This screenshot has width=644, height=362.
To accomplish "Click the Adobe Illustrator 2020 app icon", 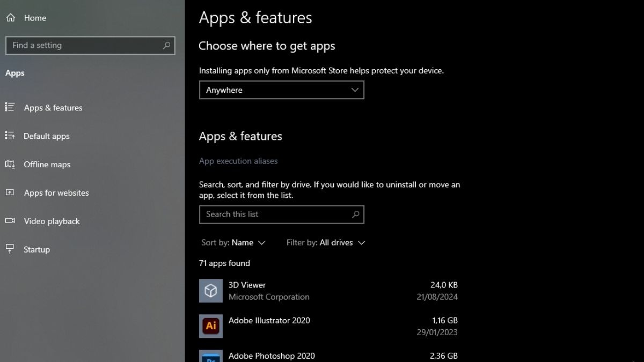I will [211, 326].
